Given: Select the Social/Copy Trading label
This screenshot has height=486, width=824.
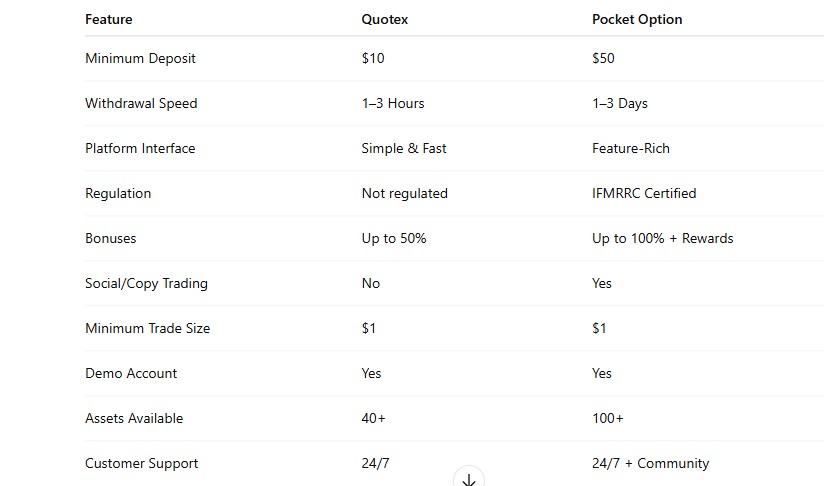Looking at the screenshot, I should [x=147, y=284].
